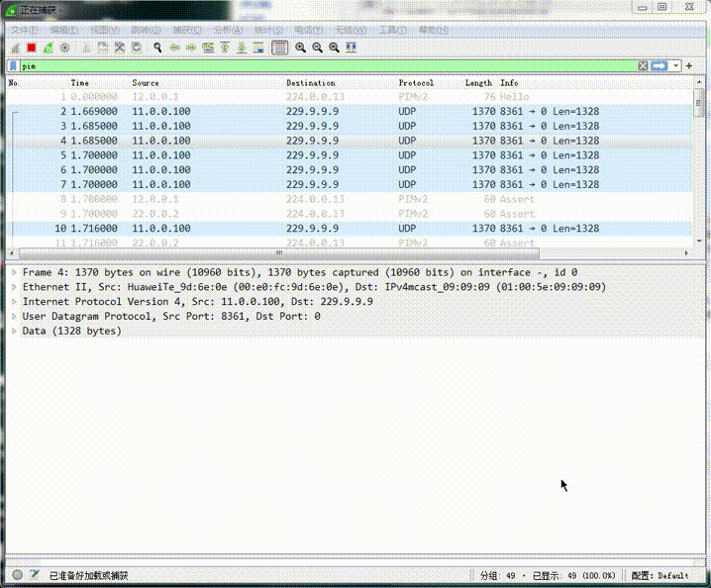Click the filter bookmark icon
This screenshot has height=588, width=711.
13,65
